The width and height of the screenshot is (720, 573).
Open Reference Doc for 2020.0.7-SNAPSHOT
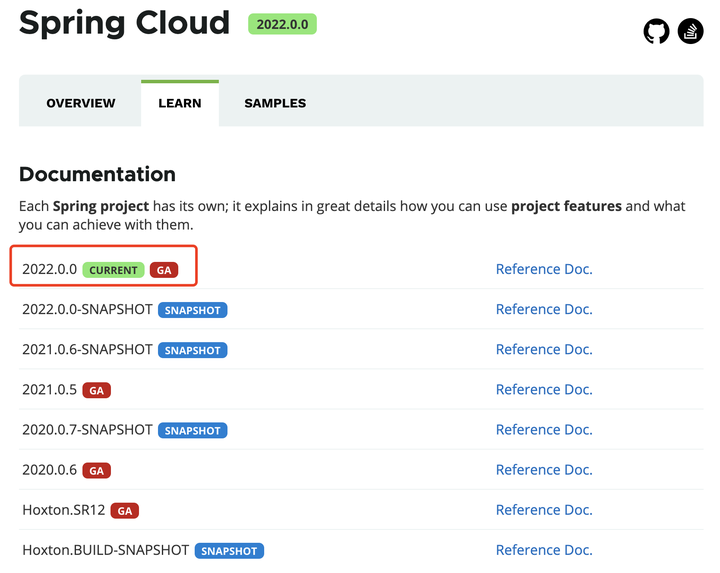click(544, 429)
